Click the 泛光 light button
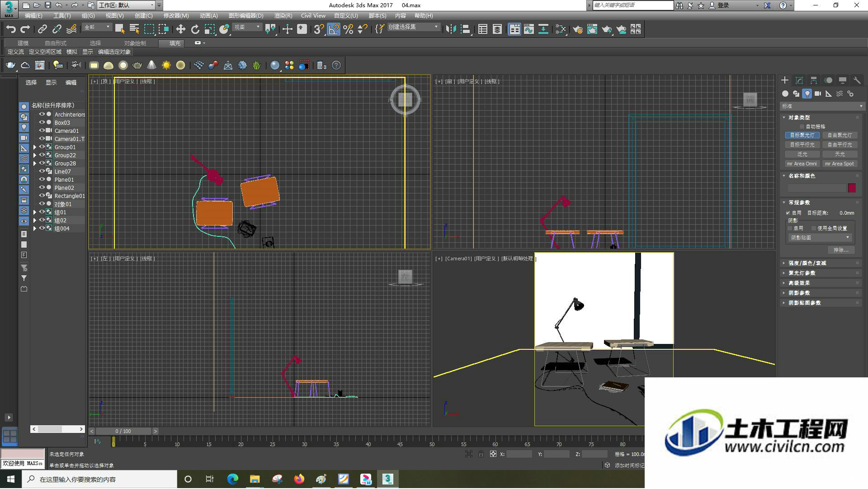The width and height of the screenshot is (868, 489). [x=802, y=154]
